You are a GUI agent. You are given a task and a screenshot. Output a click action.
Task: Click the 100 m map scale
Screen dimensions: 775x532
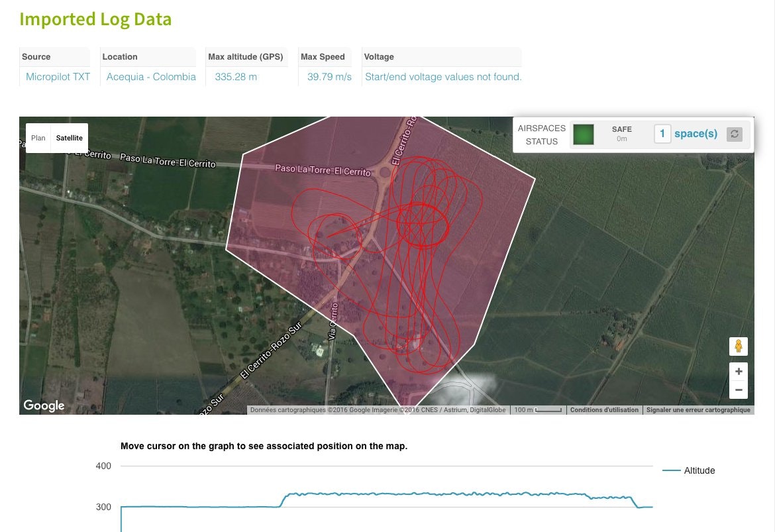click(538, 410)
